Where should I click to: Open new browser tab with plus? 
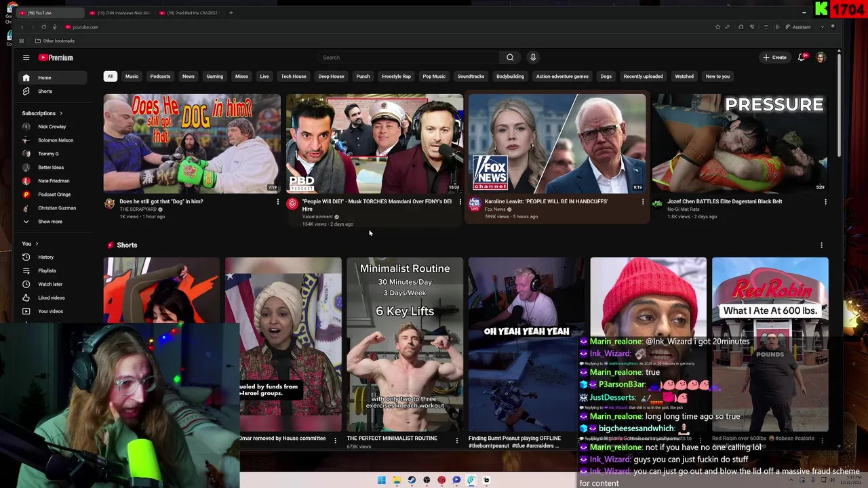coord(231,13)
